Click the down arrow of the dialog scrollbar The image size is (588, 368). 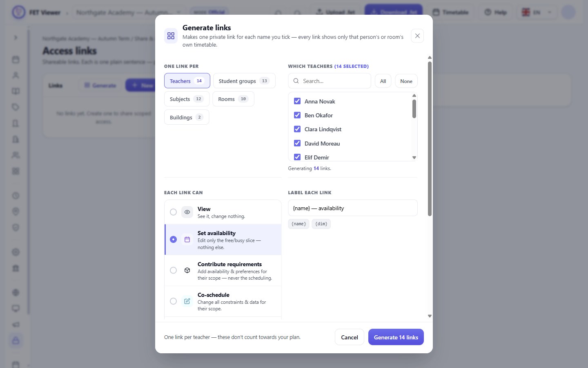coord(430,316)
